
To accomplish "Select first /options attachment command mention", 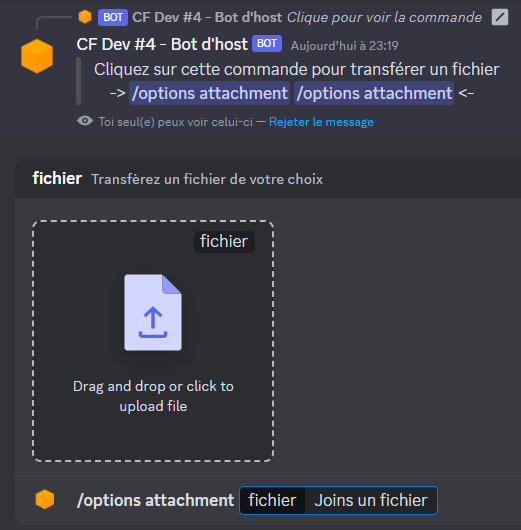I will (x=209, y=93).
